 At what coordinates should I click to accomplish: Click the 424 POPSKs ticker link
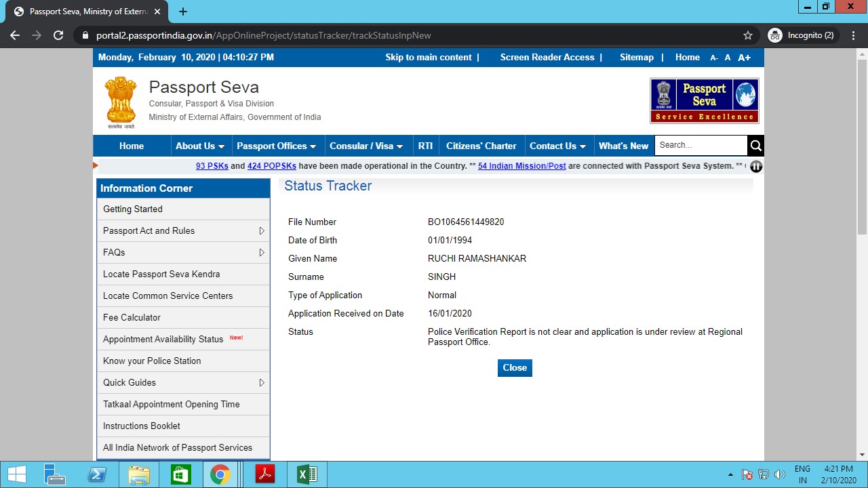pos(272,166)
